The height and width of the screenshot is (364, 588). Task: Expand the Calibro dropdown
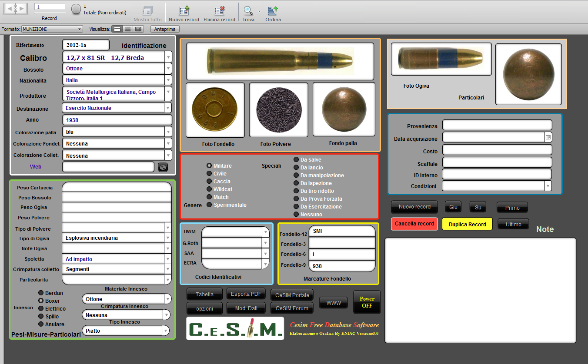[168, 57]
